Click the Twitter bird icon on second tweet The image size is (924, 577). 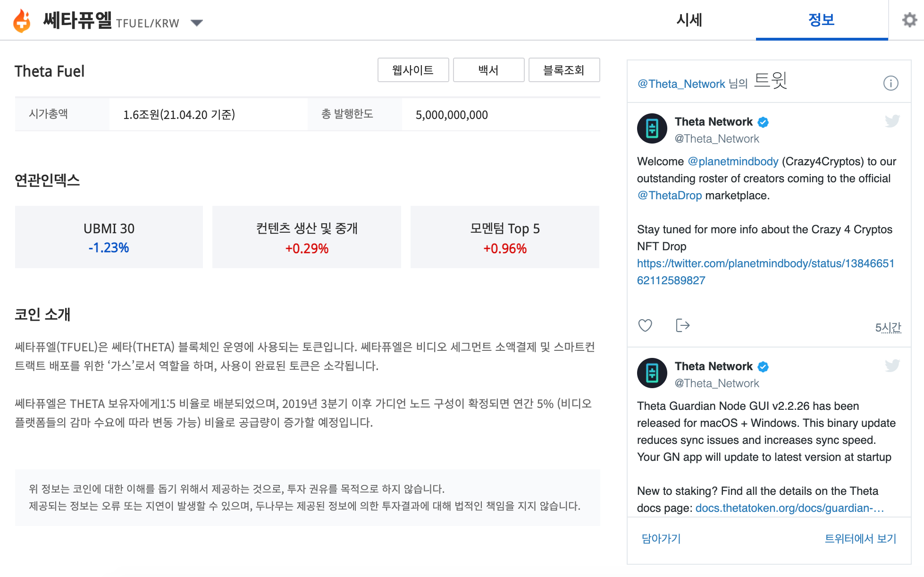[x=892, y=365]
